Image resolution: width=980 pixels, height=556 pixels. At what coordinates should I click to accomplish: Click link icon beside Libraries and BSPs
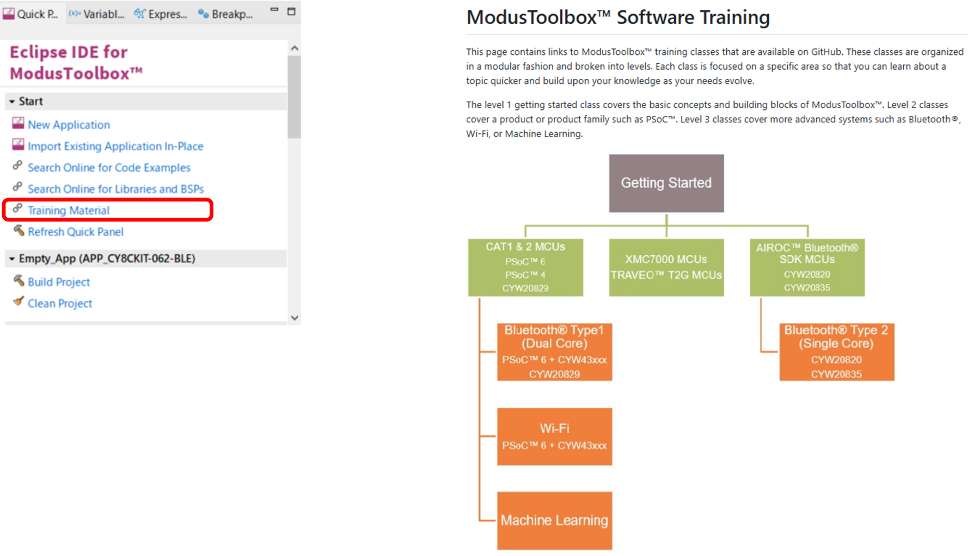17,187
